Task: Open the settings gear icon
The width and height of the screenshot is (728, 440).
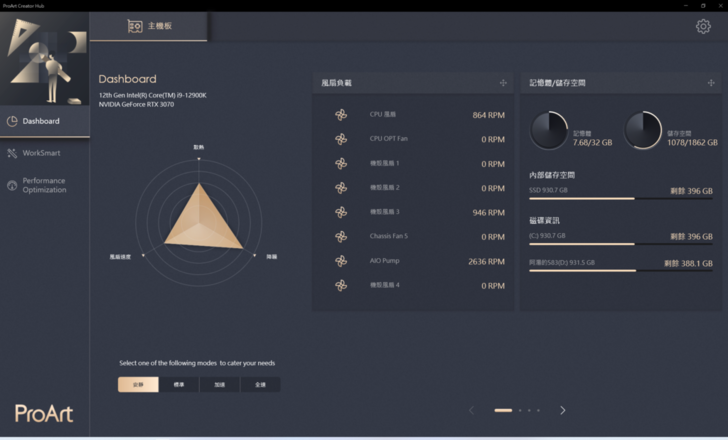Action: click(703, 26)
